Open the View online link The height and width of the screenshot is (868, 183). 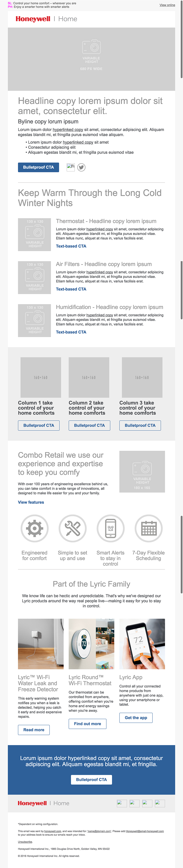click(x=167, y=5)
